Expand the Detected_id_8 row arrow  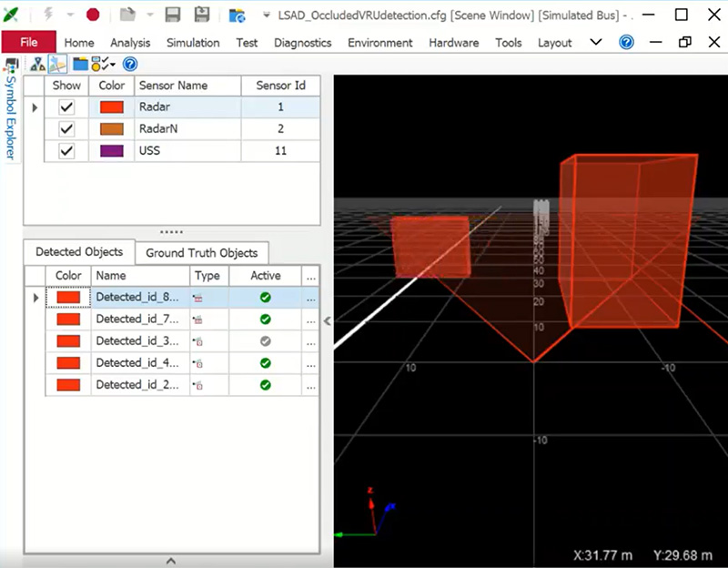pyautogui.click(x=35, y=298)
